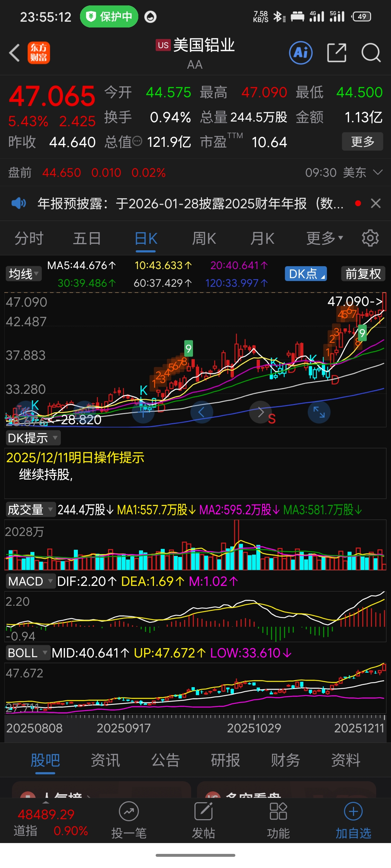The width and height of the screenshot is (391, 868).
Task: Tap the 更多 quote details button
Action: pyautogui.click(x=362, y=141)
